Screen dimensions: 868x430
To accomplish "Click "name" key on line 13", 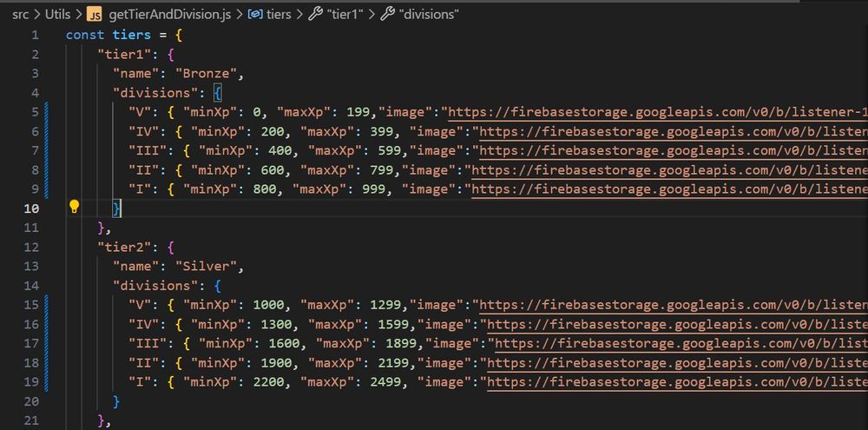I will pos(135,267).
